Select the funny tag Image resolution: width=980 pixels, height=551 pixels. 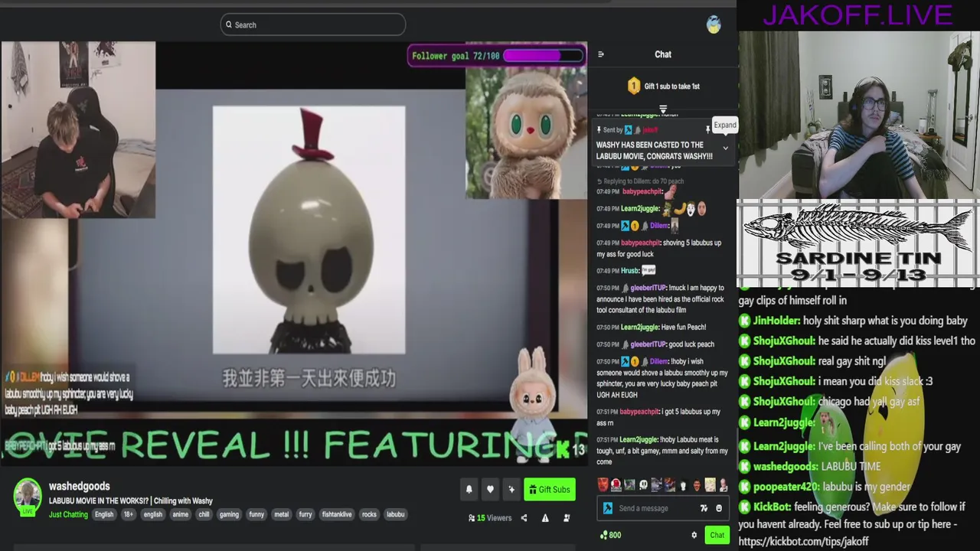256,514
